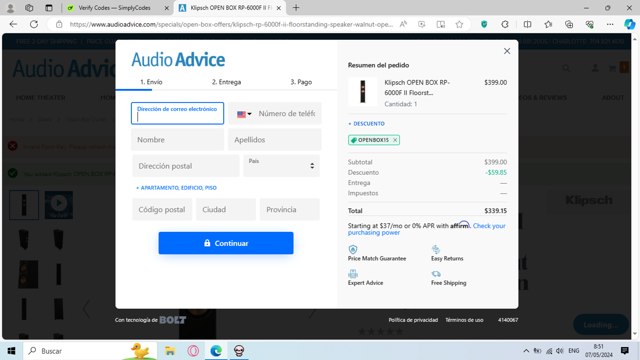Switch to Verify Codes SimplyCodes tab
This screenshot has width=640, height=360.
click(x=114, y=8)
